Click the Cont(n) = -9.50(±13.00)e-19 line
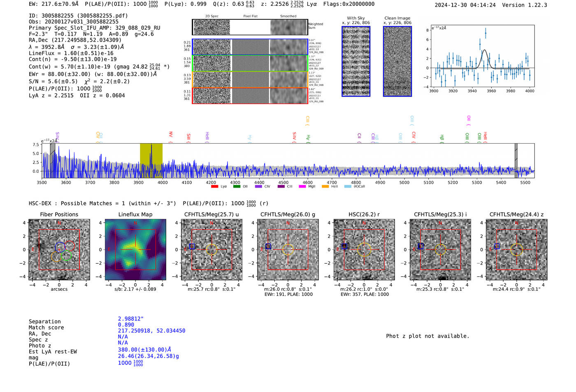 [73, 59]
